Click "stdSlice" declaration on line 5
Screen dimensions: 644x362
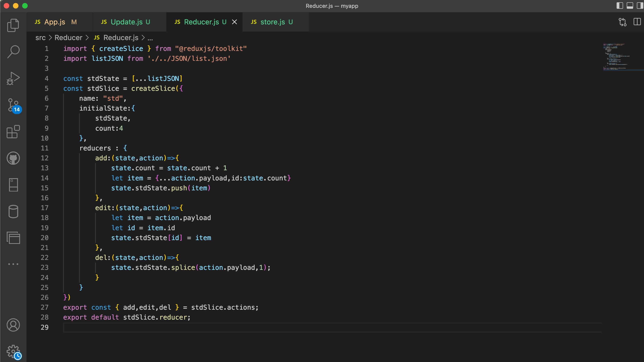coord(103,88)
